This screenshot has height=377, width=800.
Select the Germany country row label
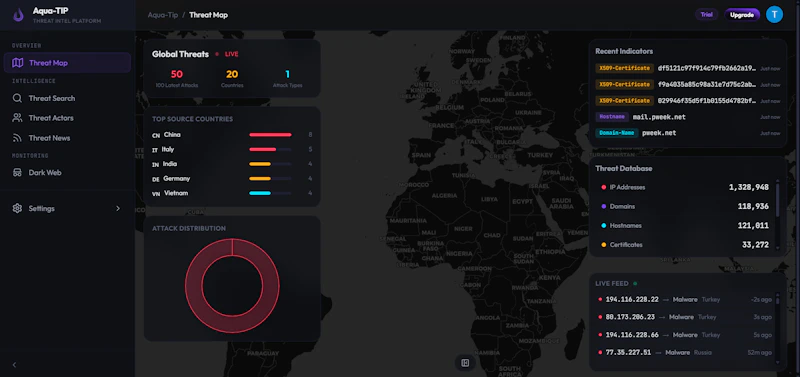click(177, 179)
